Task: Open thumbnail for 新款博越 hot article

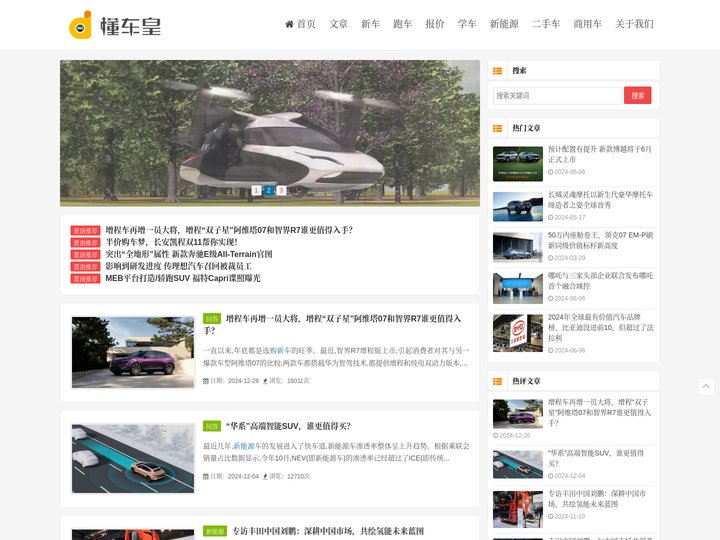Action: click(518, 164)
